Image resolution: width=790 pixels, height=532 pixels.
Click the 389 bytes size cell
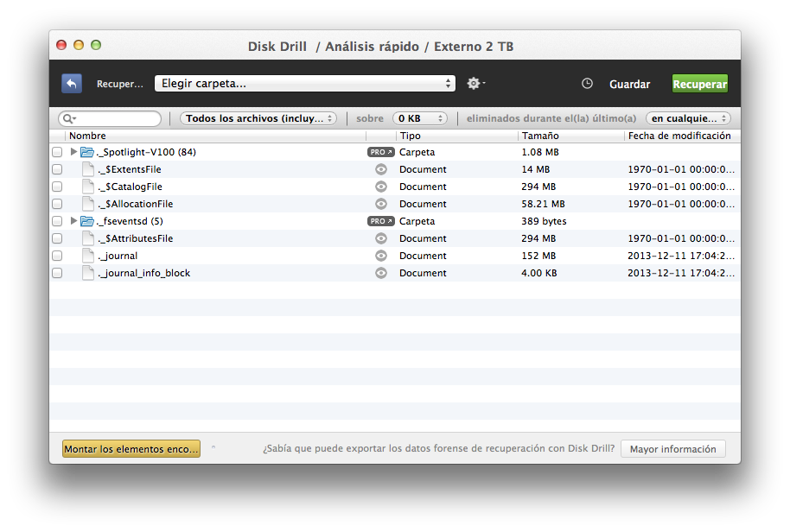[544, 221]
